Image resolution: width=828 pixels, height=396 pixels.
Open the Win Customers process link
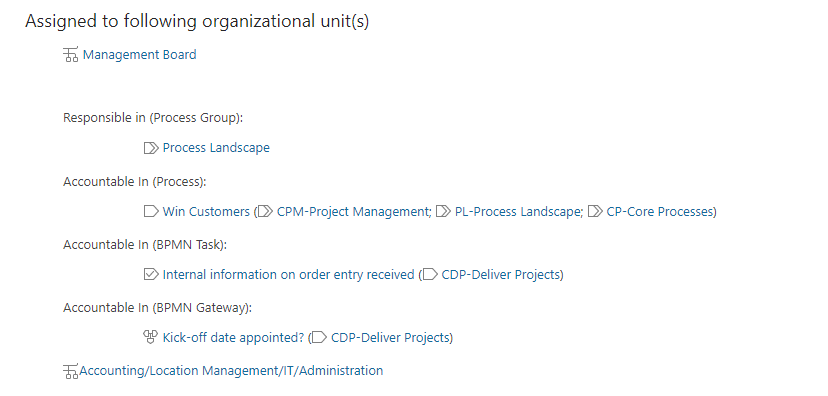(206, 212)
